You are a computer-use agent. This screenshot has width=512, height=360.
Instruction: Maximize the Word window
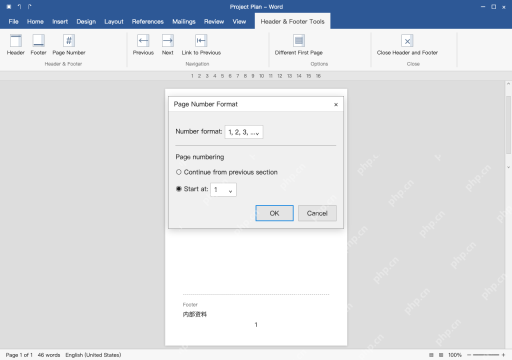point(493,7)
